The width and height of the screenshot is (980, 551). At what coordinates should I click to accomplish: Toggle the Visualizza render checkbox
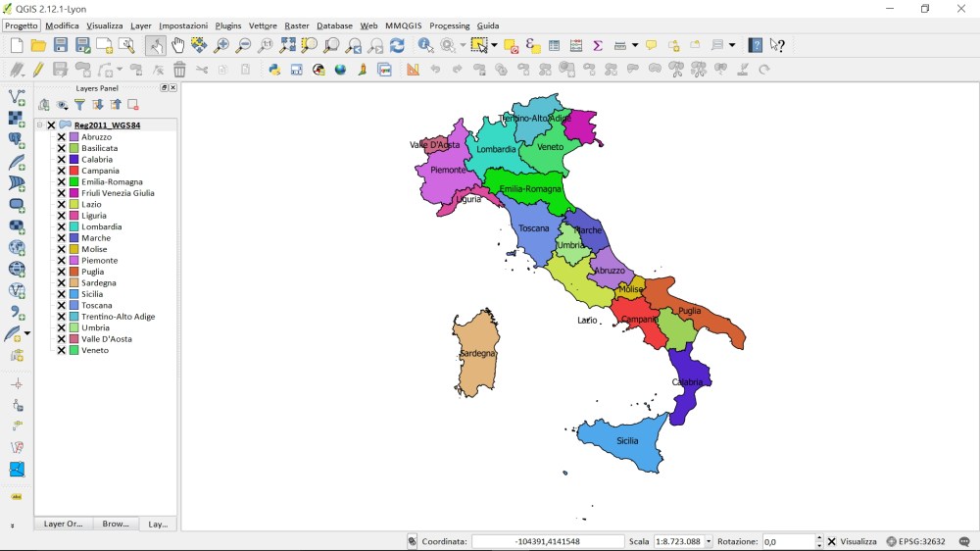832,541
